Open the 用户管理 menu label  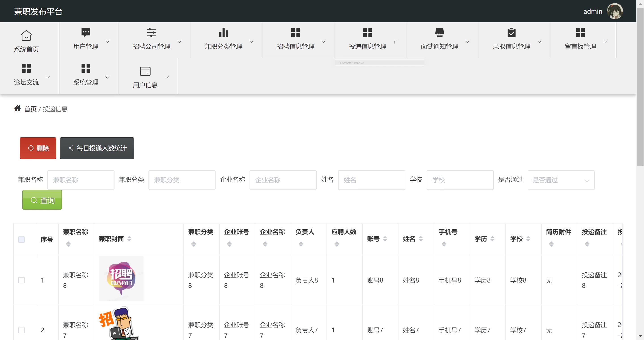click(x=86, y=46)
